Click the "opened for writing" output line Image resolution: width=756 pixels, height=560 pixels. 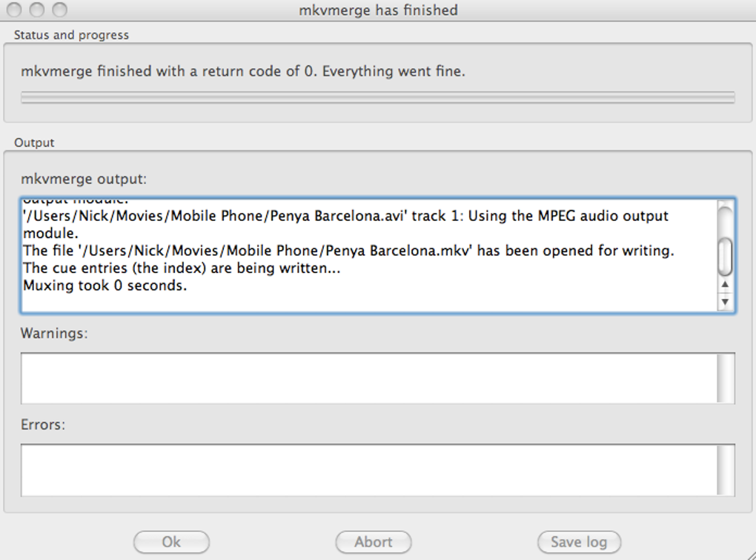click(348, 251)
